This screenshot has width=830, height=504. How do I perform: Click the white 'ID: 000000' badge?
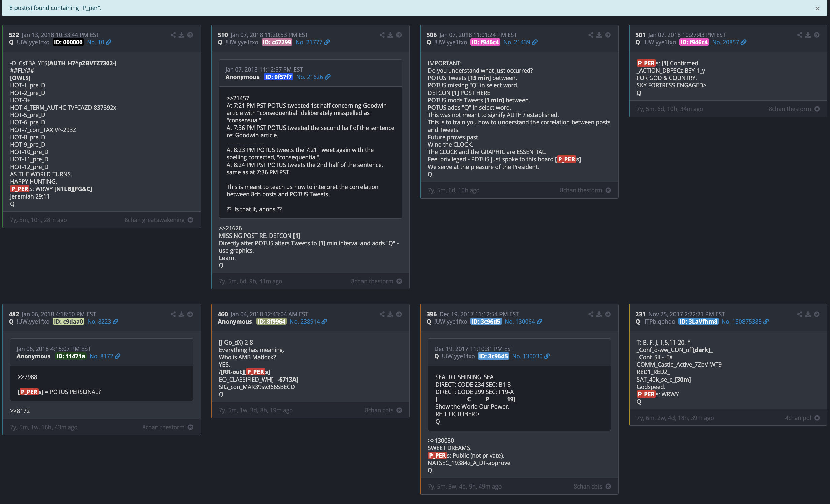click(x=68, y=42)
